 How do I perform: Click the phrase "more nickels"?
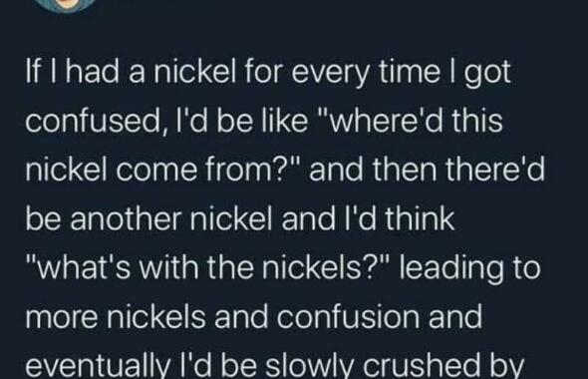coord(116,317)
